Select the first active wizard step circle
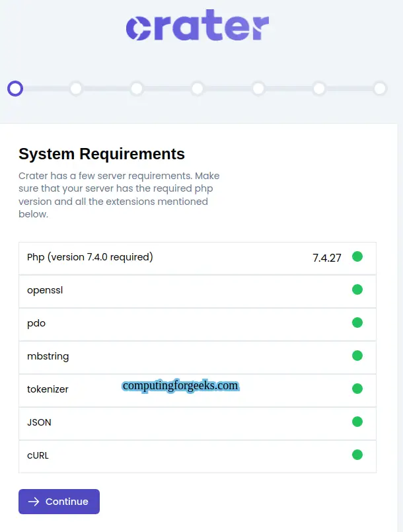The width and height of the screenshot is (403, 532). pos(15,89)
